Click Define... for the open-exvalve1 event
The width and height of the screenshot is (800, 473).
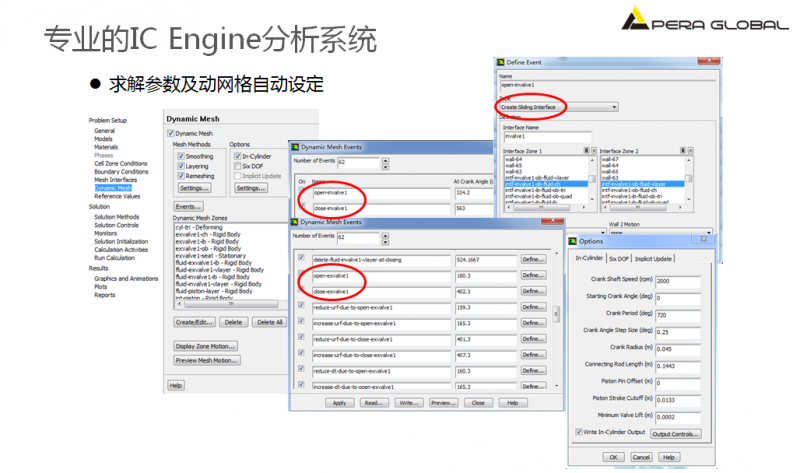533,275
